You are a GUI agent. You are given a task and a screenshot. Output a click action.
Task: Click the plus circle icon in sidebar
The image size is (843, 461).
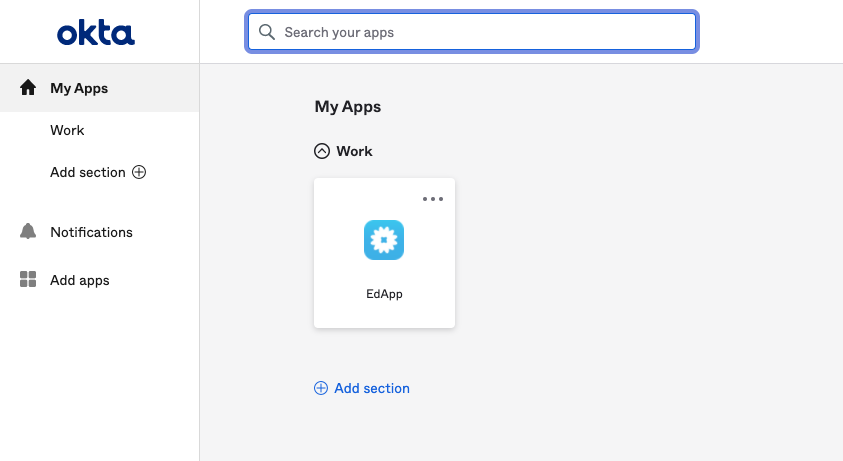tap(139, 172)
